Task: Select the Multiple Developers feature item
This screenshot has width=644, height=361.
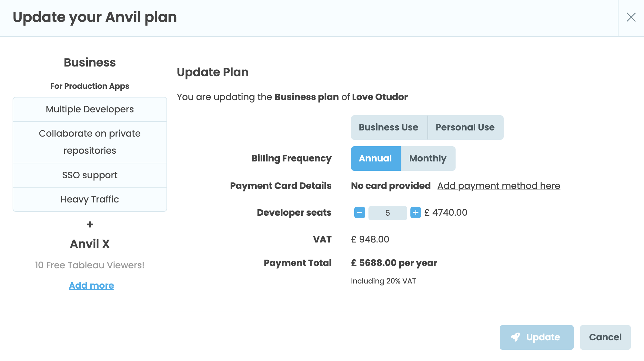Action: pos(90,109)
